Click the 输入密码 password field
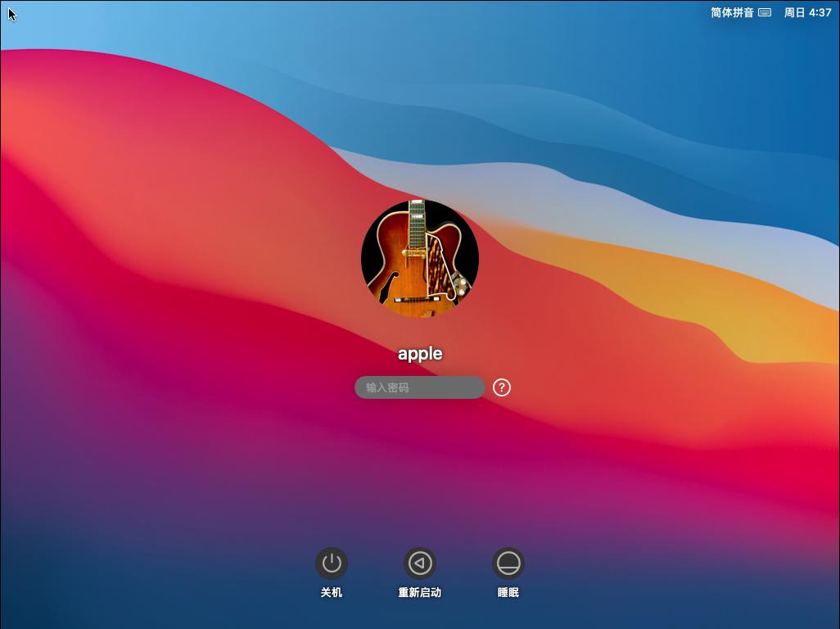 [x=419, y=387]
